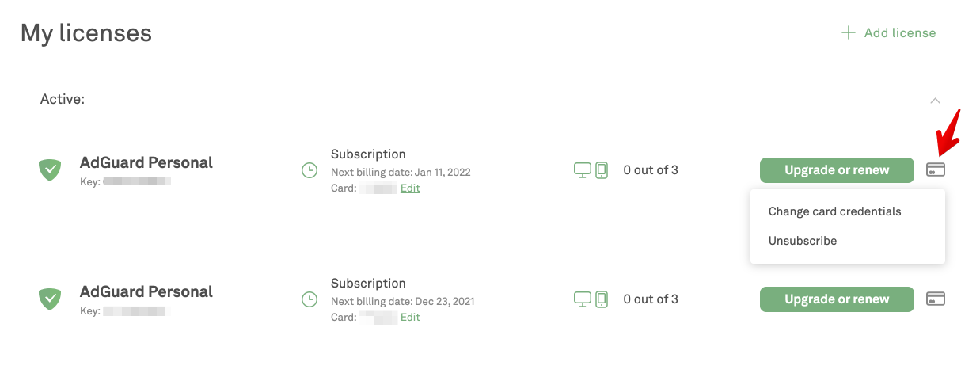This screenshot has width=980, height=377.
Task: Choose Unsubscribe from the dropdown menu
Action: 802,241
